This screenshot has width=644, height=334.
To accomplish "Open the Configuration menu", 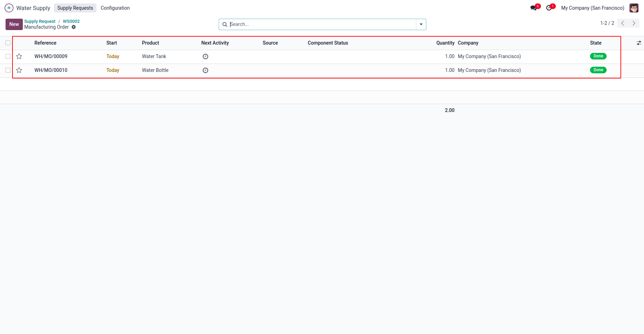I will tap(115, 8).
